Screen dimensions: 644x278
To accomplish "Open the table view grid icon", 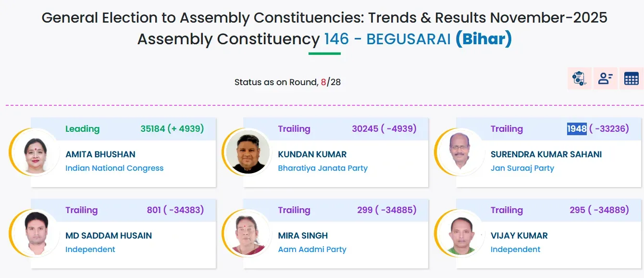I will 632,78.
